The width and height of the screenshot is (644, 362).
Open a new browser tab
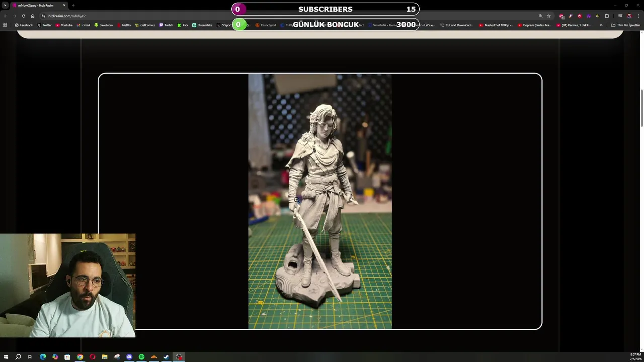73,5
